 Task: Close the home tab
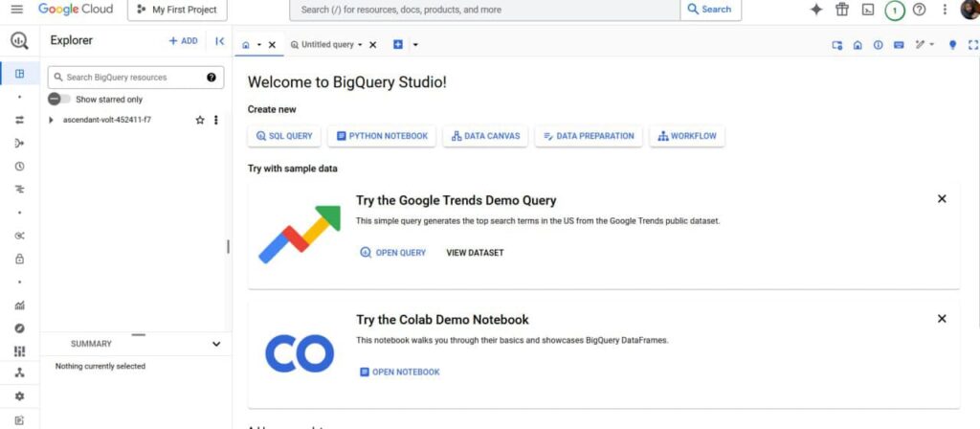coord(272,45)
